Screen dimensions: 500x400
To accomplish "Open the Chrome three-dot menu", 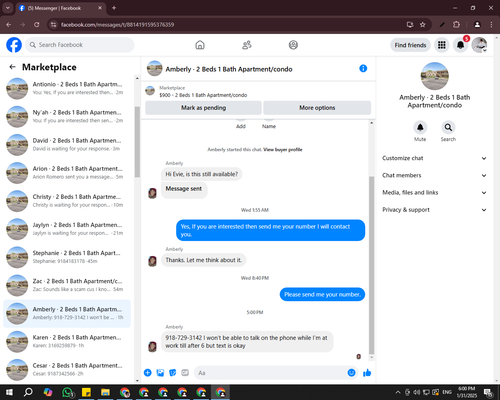I will [x=491, y=24].
